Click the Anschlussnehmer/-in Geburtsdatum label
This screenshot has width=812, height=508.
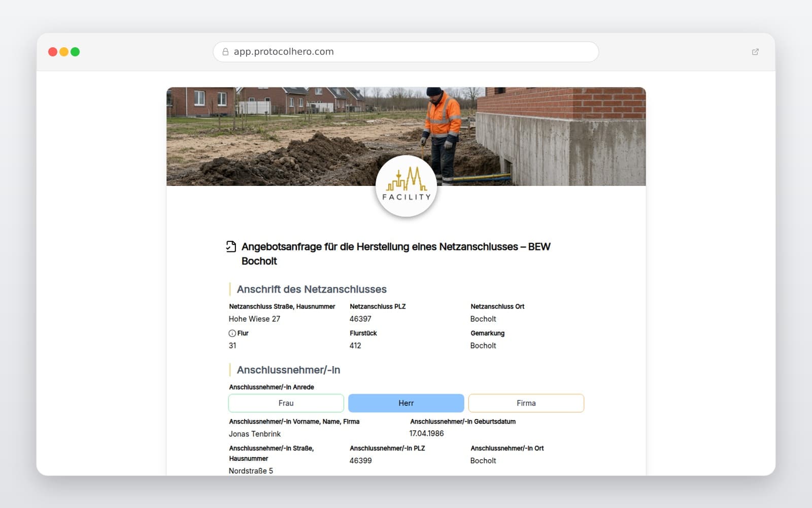point(463,422)
